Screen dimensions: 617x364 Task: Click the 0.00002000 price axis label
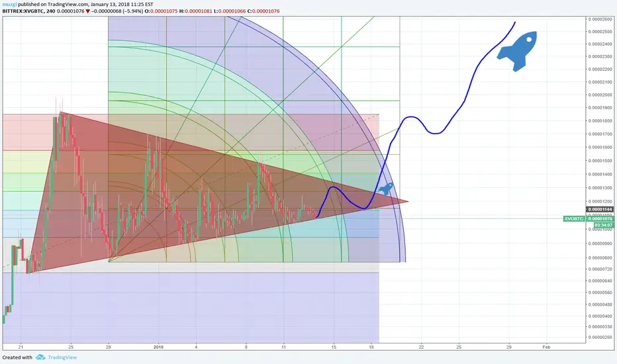coord(600,95)
